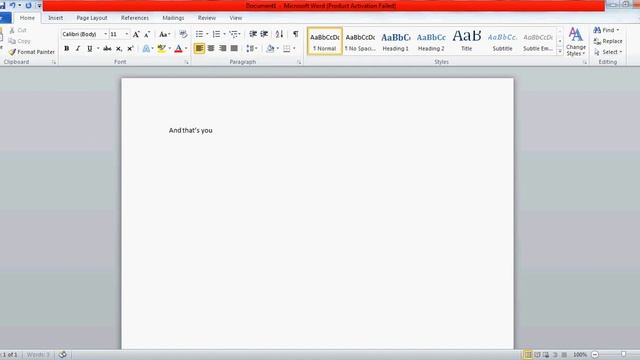
Task: Open Mailings tab
Action: (173, 18)
